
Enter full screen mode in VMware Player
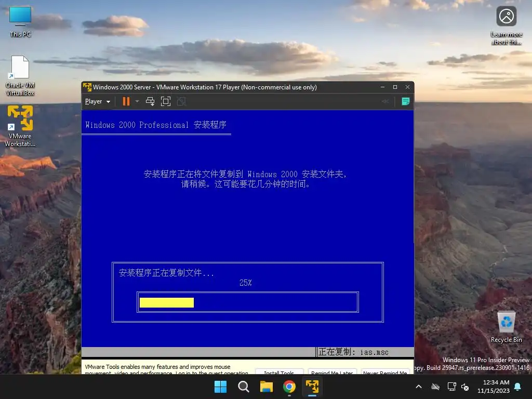166,101
